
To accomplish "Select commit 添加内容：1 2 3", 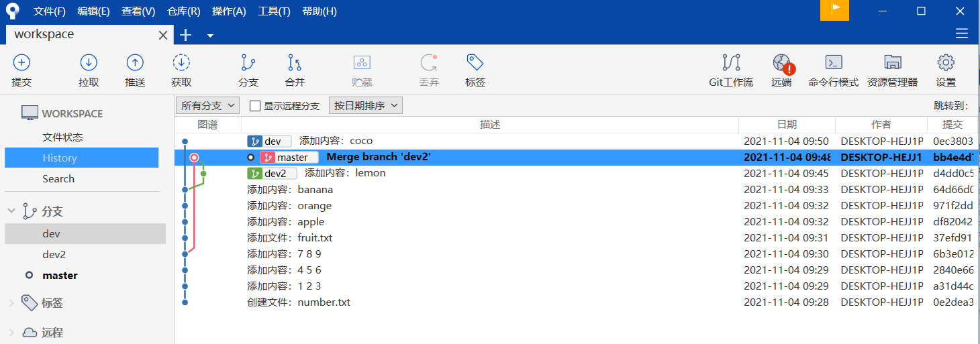I will click(x=576, y=286).
